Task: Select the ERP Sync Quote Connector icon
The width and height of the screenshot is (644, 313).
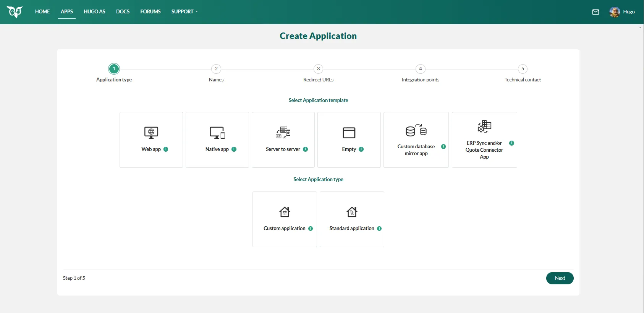Action: pos(484,126)
